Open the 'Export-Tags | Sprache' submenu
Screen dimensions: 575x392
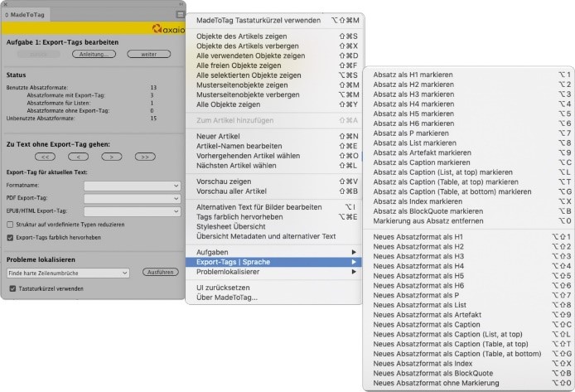tap(273, 262)
